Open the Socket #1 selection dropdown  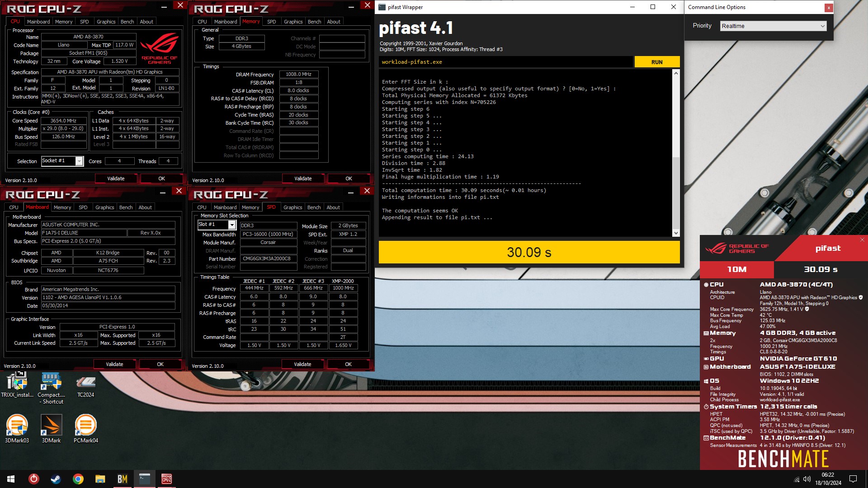tap(62, 161)
